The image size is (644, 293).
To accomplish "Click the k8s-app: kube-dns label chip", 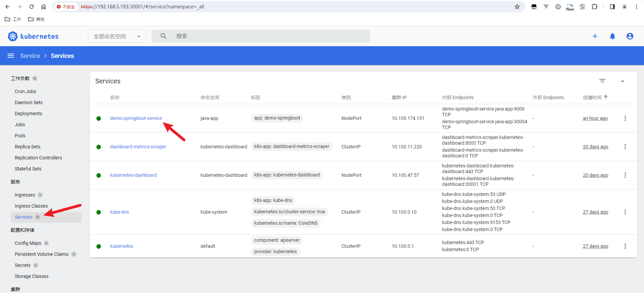I will [x=273, y=200].
